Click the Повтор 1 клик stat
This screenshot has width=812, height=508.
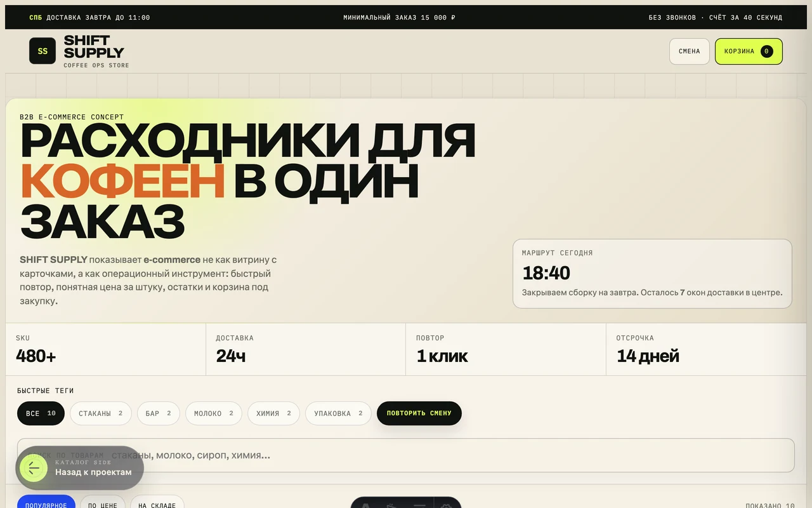506,349
